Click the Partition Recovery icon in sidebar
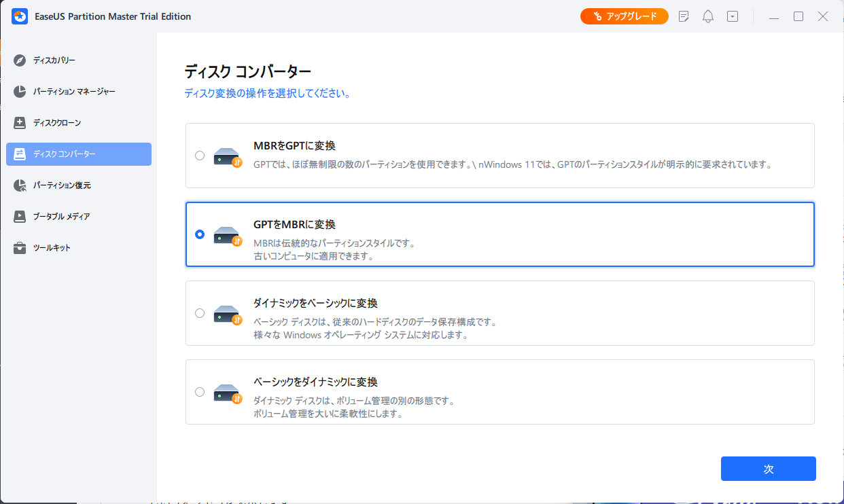The width and height of the screenshot is (844, 504). (x=20, y=185)
